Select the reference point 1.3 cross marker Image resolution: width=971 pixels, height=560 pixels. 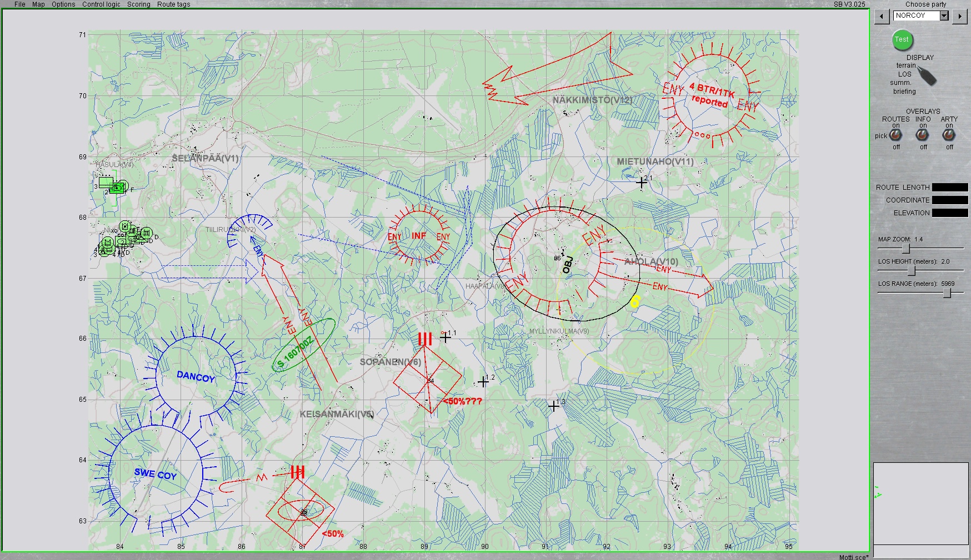[554, 406]
